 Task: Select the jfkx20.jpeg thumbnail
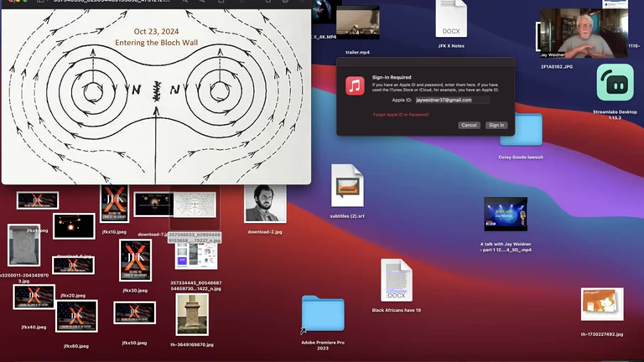(73, 265)
